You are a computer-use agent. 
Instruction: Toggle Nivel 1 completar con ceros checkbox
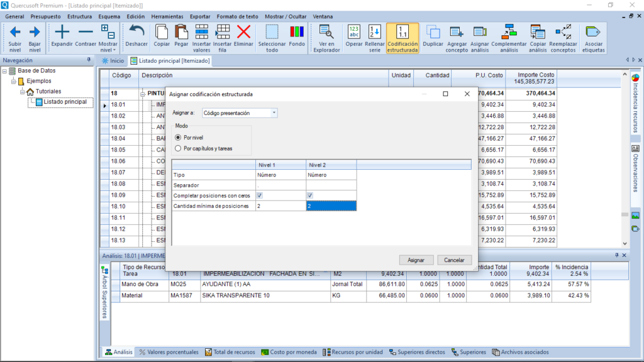260,195
